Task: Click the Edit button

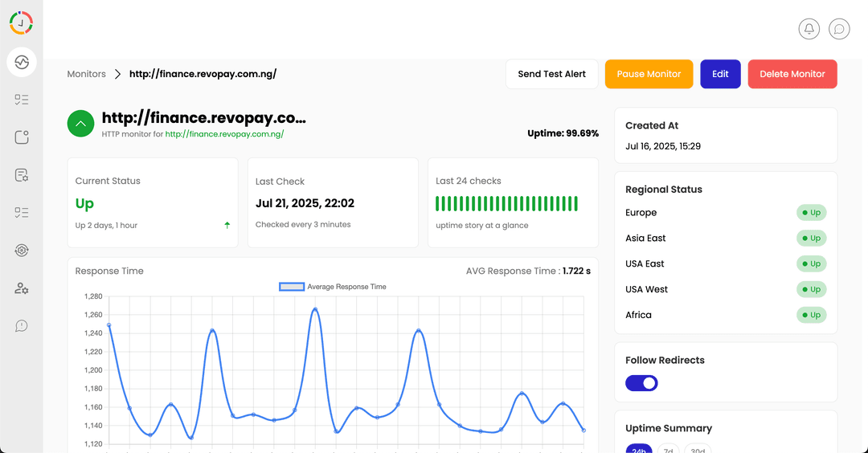Action: pos(720,74)
